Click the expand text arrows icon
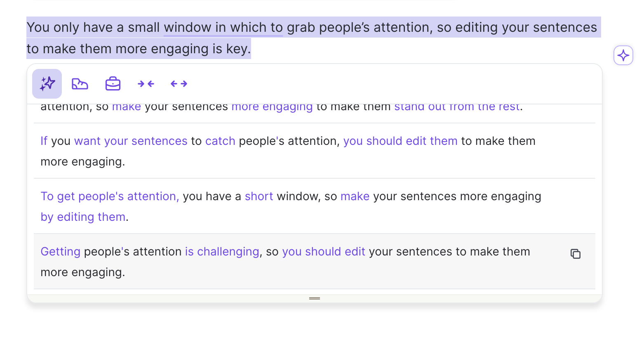The height and width of the screenshot is (350, 644). (179, 84)
